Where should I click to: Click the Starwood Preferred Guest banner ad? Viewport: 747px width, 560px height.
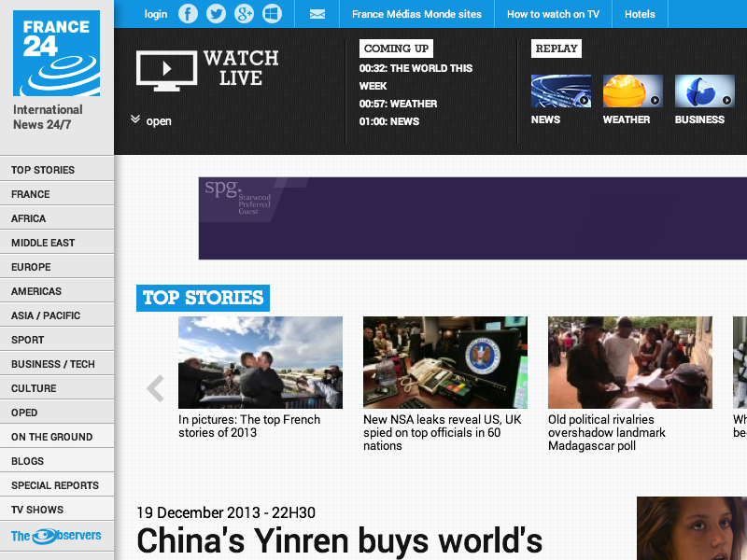472,218
